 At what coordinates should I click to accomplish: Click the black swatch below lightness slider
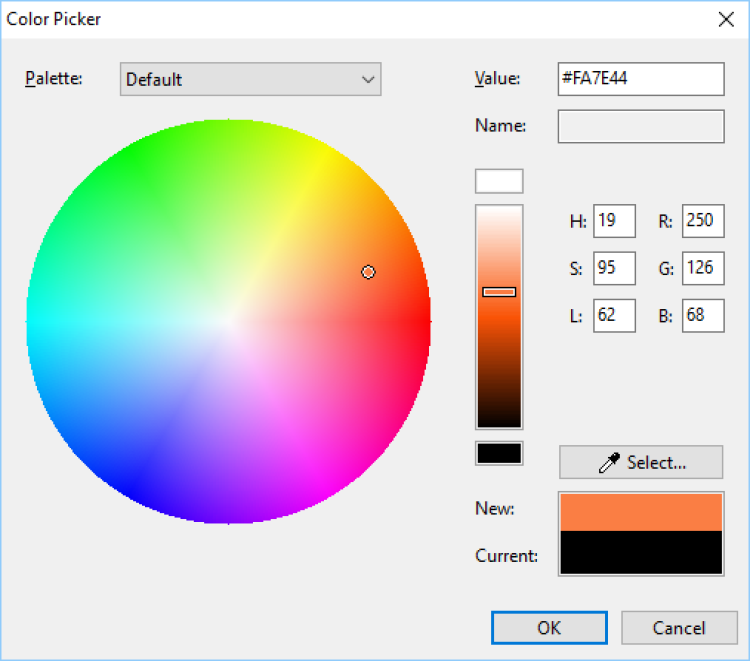pos(499,453)
